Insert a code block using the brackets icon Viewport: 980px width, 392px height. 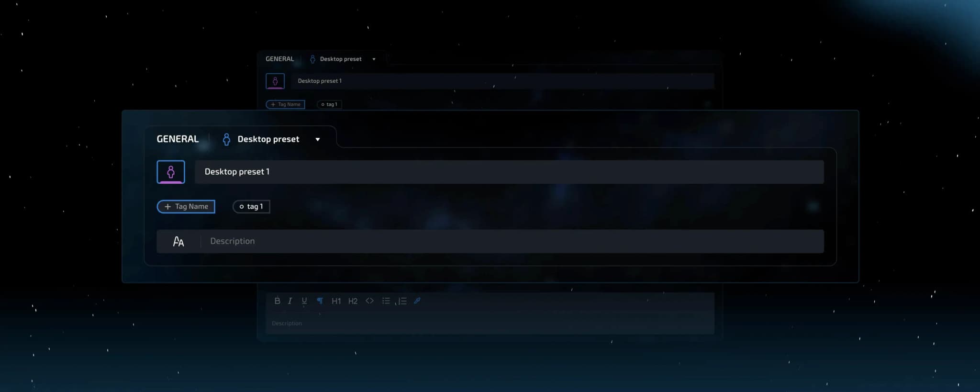click(x=369, y=301)
